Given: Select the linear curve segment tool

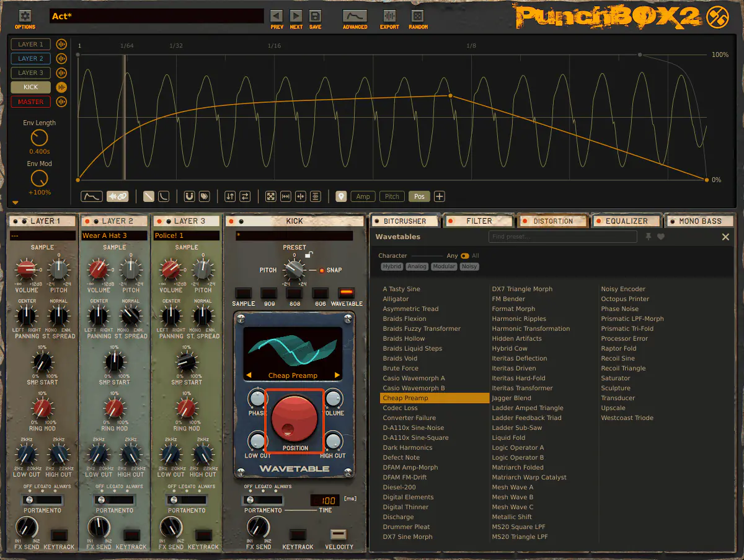Looking at the screenshot, I should (x=149, y=196).
